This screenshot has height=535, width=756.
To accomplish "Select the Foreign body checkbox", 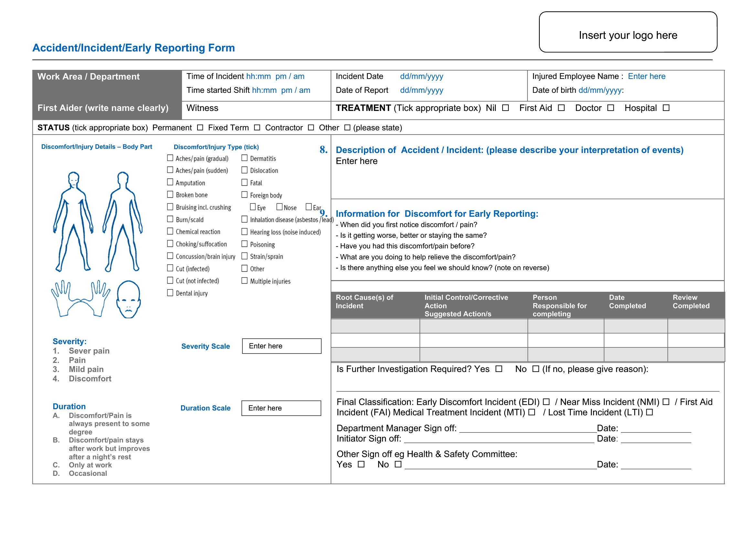I will pyautogui.click(x=245, y=194).
